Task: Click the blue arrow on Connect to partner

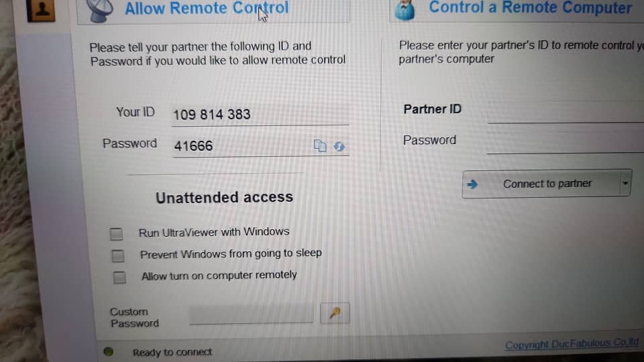Action: (x=472, y=184)
